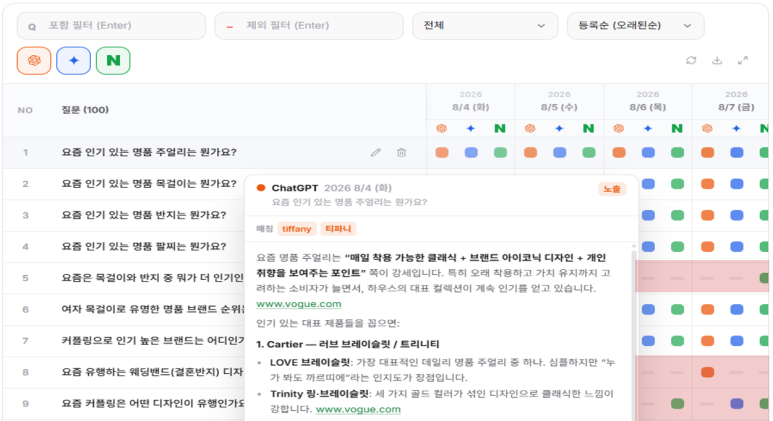This screenshot has height=421, width=773.
Task: Click Naver N column icon under 8/6 (목)
Action: [677, 129]
